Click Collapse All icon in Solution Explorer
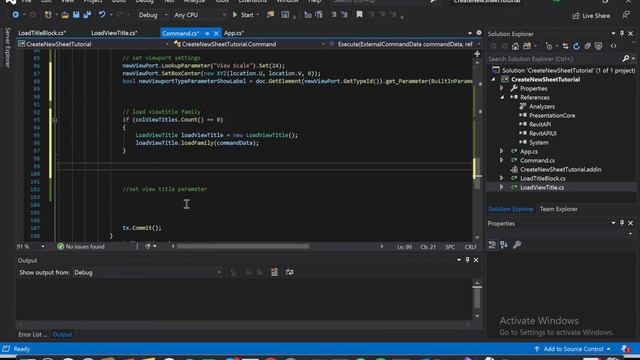The image size is (640, 360). click(x=587, y=46)
